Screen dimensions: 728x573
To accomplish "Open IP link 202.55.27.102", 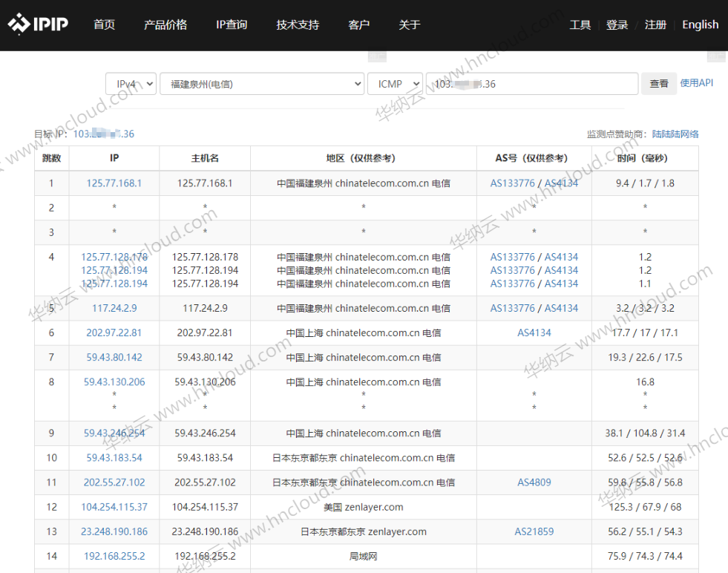I will tap(114, 482).
